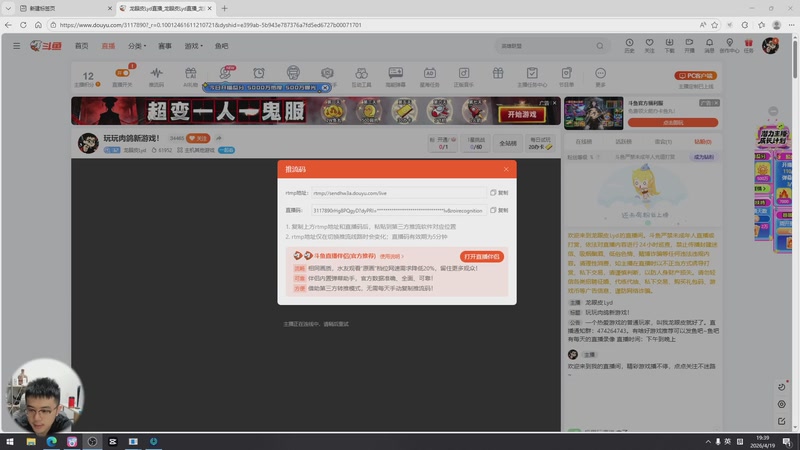Click the PC客户端 button
This screenshot has height=450, width=800.
[696, 76]
